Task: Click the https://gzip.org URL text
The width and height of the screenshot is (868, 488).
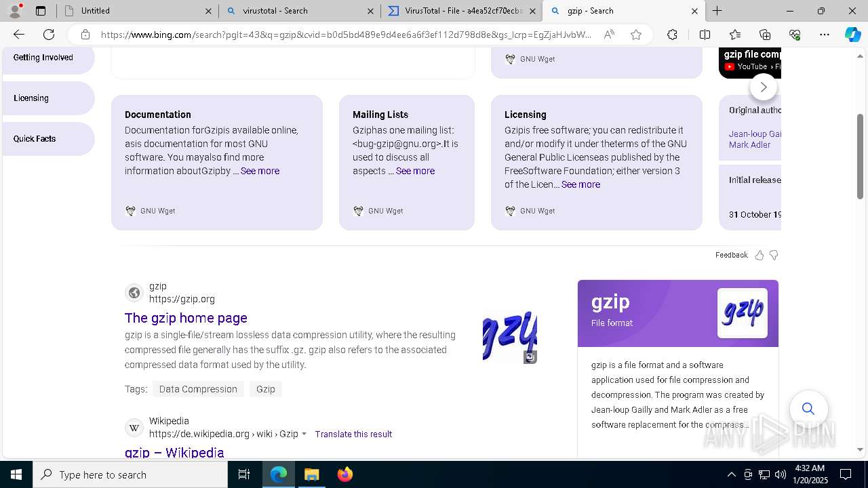Action: tap(182, 299)
